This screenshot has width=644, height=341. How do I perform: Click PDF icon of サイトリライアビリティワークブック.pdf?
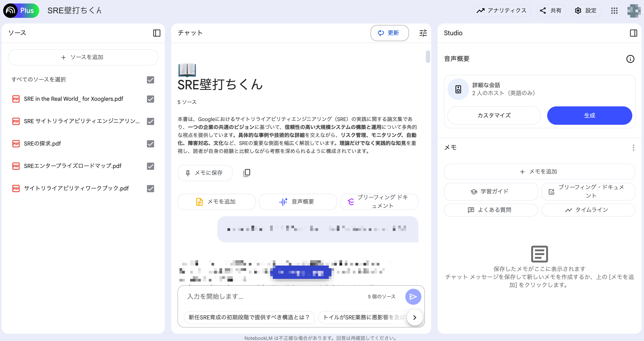coord(16,188)
